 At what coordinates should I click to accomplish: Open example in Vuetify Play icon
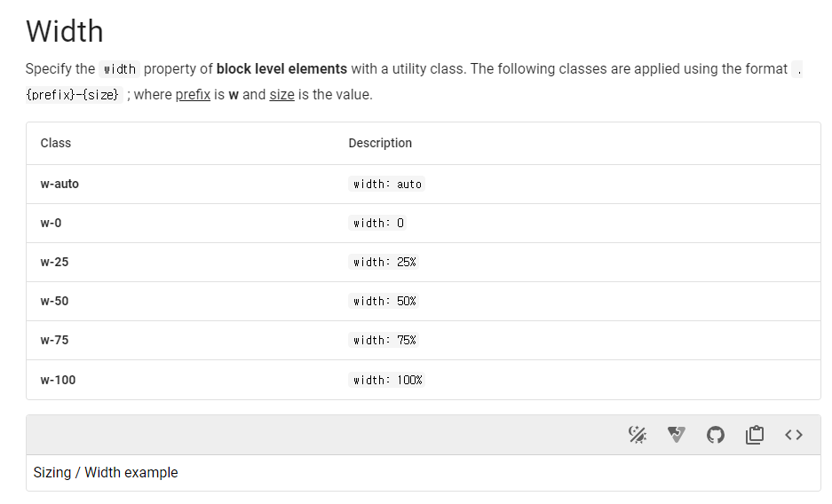tap(676, 435)
